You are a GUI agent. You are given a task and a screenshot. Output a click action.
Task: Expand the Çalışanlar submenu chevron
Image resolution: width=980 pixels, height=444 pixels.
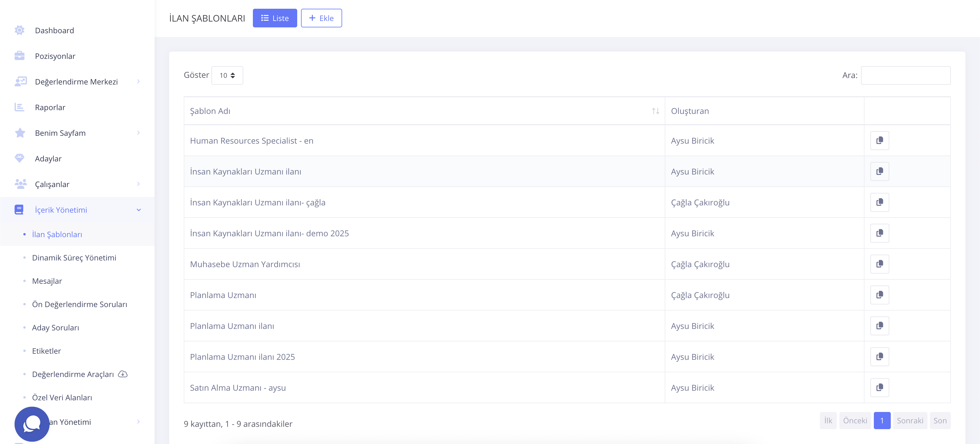pyautogui.click(x=139, y=184)
